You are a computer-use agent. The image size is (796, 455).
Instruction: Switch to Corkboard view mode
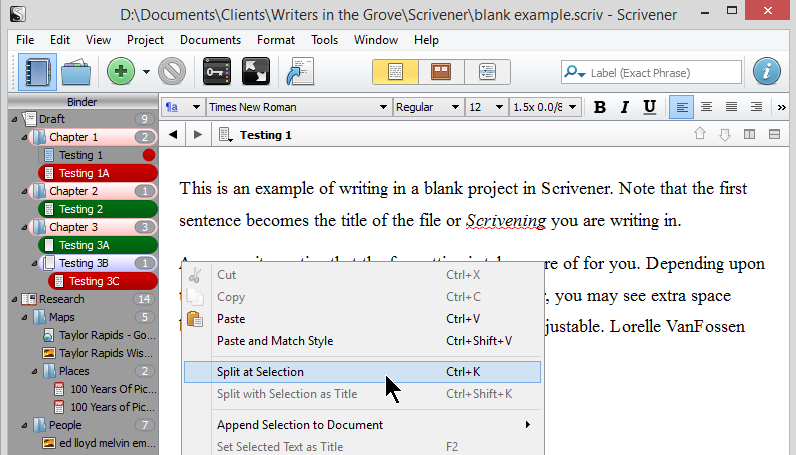[x=441, y=72]
